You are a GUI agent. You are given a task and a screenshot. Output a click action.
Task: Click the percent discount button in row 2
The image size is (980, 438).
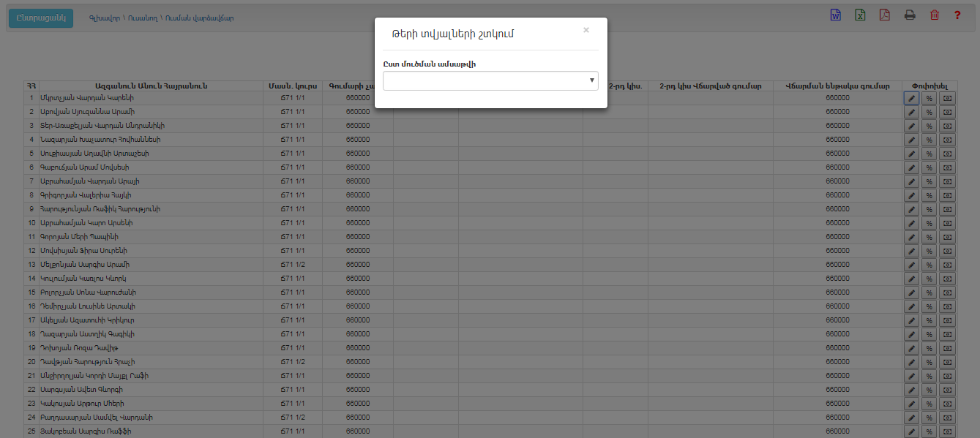pyautogui.click(x=929, y=112)
